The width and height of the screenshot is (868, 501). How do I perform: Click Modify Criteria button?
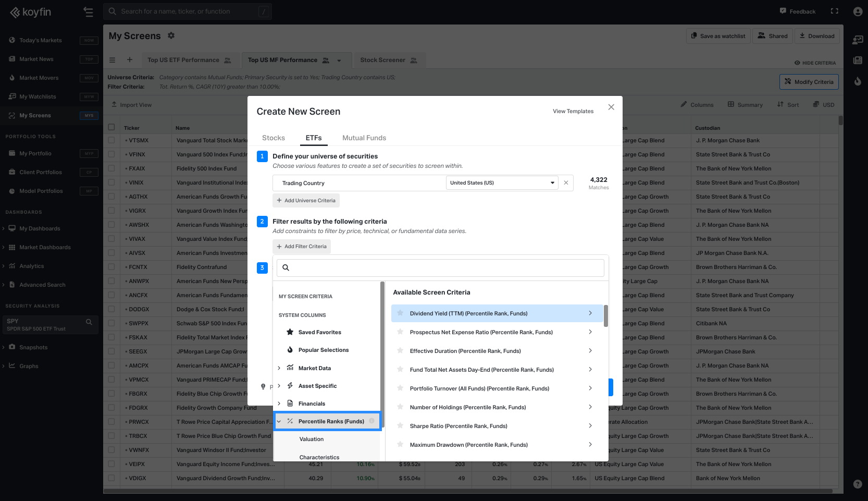pyautogui.click(x=809, y=82)
